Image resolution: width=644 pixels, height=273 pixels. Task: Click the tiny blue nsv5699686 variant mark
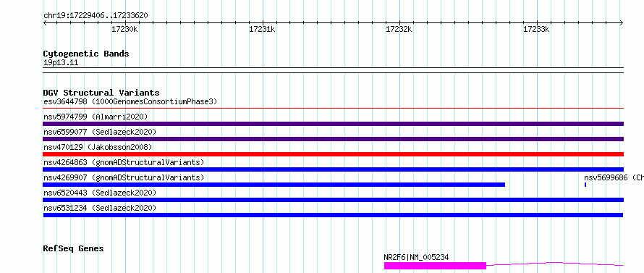click(585, 185)
